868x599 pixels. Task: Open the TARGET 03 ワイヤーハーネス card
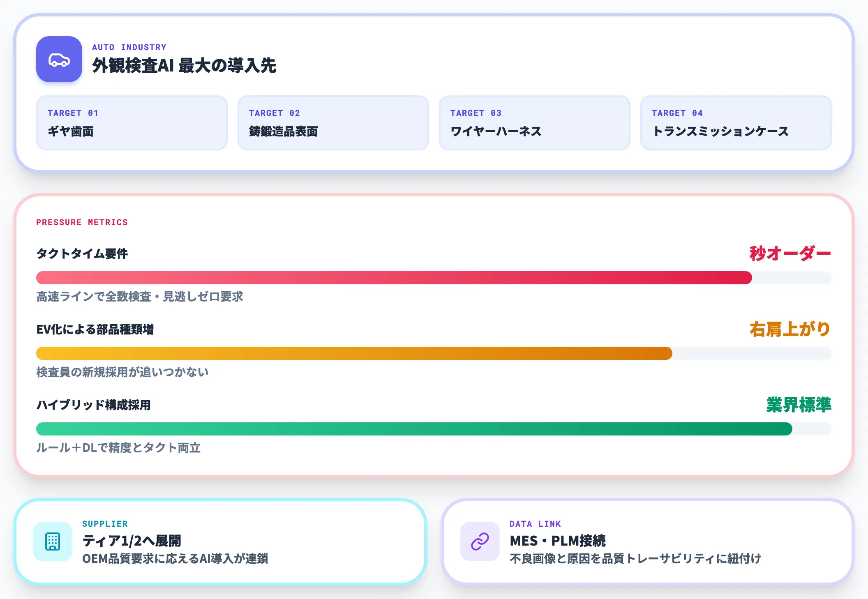535,123
